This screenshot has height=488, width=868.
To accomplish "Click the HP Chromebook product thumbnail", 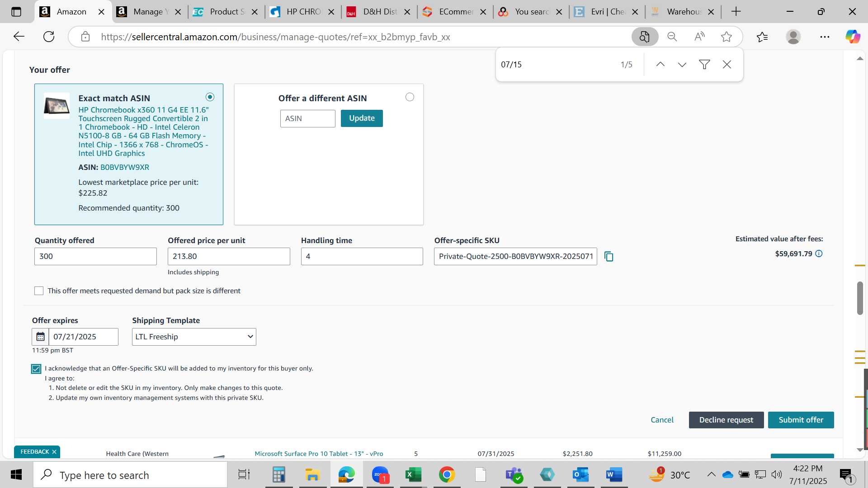I will pyautogui.click(x=57, y=106).
